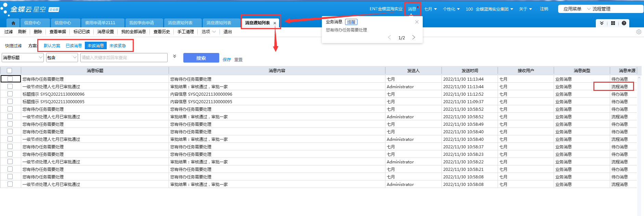Expand advanced filter double-chevron

[174, 56]
